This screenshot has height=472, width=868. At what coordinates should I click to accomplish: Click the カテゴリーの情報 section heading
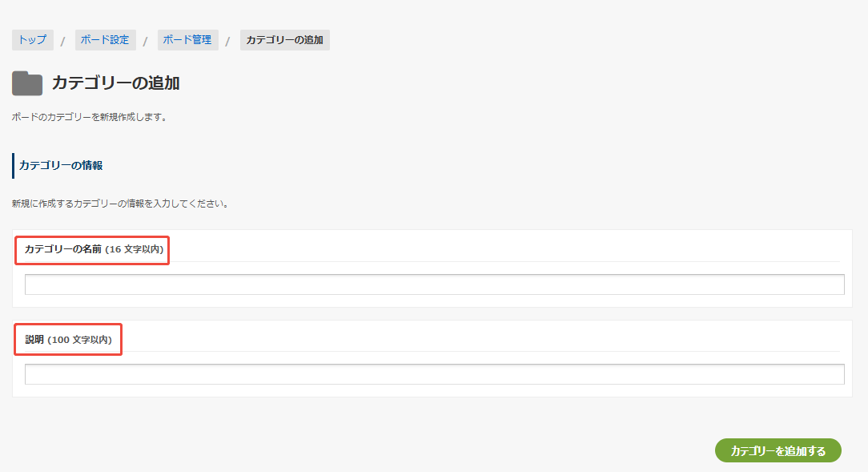click(x=61, y=166)
